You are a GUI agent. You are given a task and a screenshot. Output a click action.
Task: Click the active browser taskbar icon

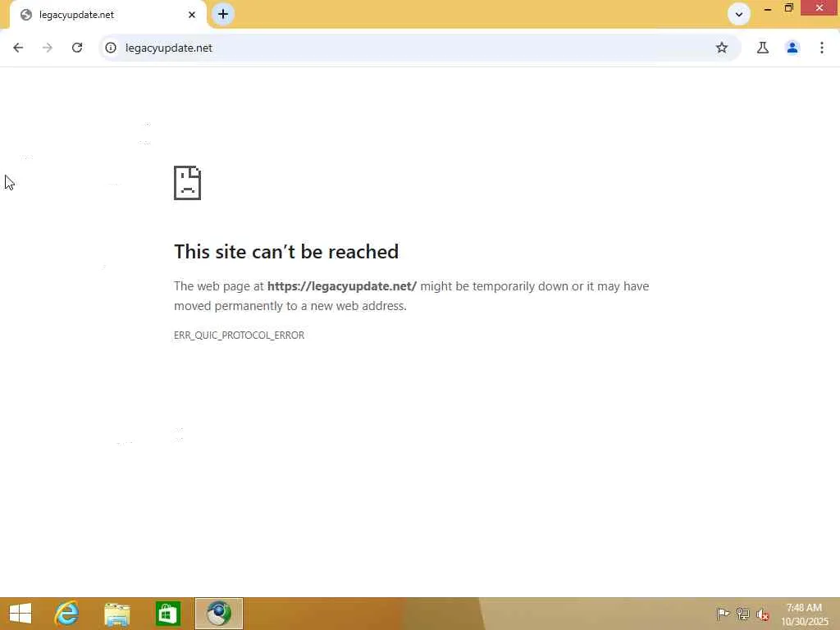(x=219, y=614)
